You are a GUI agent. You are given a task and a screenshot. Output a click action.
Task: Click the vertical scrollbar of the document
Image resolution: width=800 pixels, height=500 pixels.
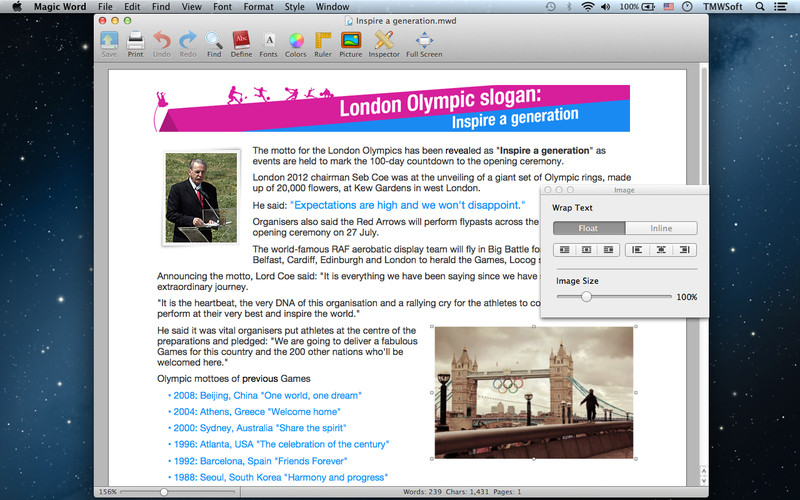point(704,265)
